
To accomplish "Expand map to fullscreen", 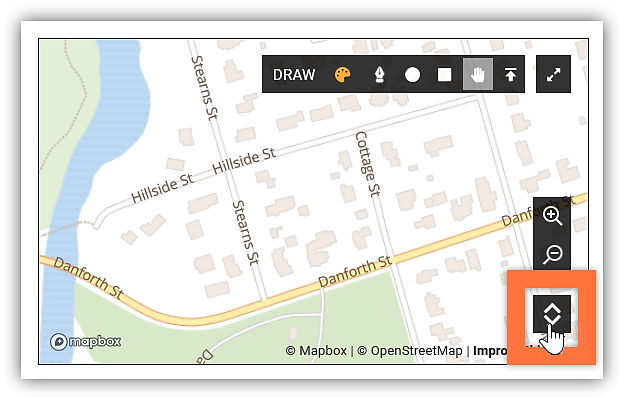I will point(553,74).
